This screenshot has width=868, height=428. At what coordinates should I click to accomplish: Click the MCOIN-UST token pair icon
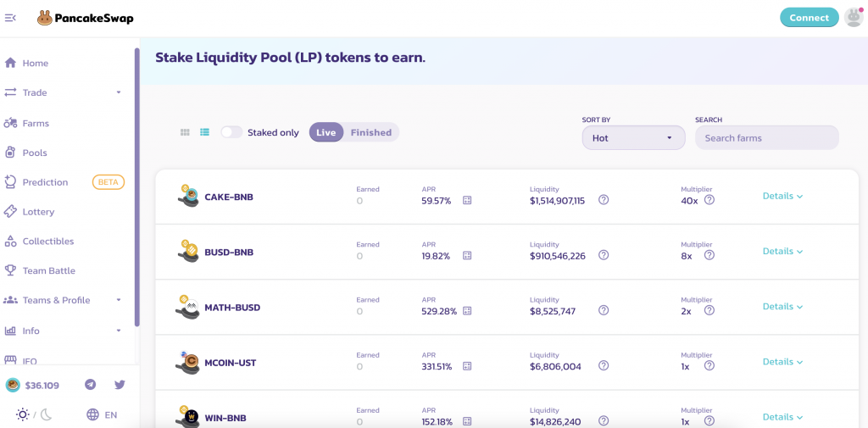pyautogui.click(x=189, y=362)
